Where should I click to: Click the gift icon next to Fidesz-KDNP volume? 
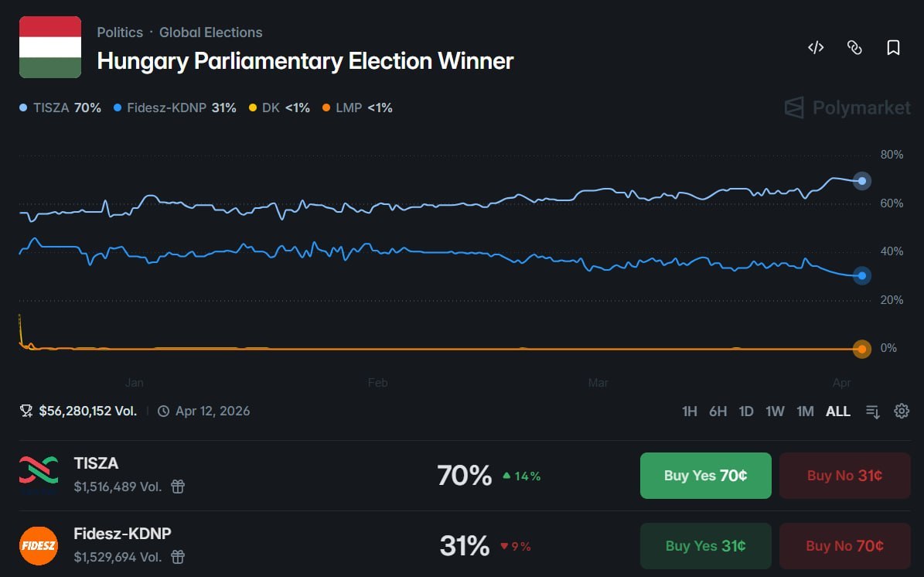[x=178, y=556]
